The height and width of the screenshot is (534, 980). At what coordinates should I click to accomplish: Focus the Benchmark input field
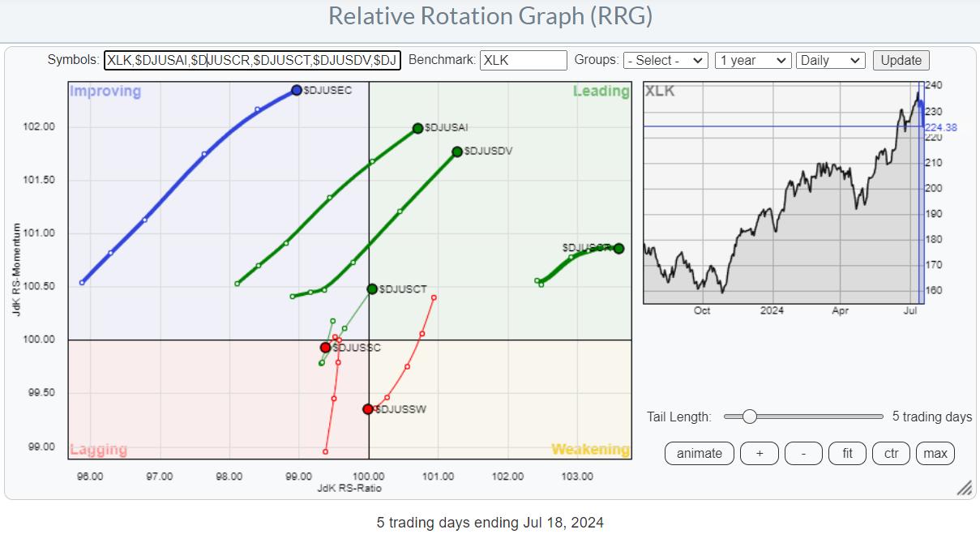[x=523, y=60]
